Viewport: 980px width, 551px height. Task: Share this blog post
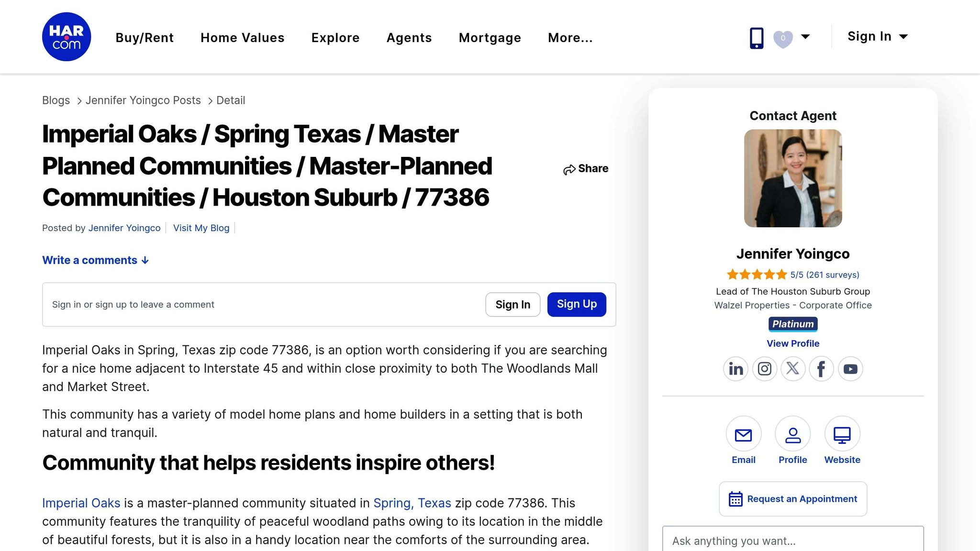tap(586, 169)
